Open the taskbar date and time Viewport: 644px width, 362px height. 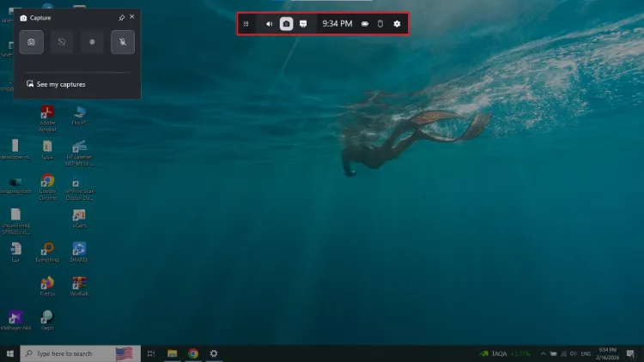click(607, 353)
